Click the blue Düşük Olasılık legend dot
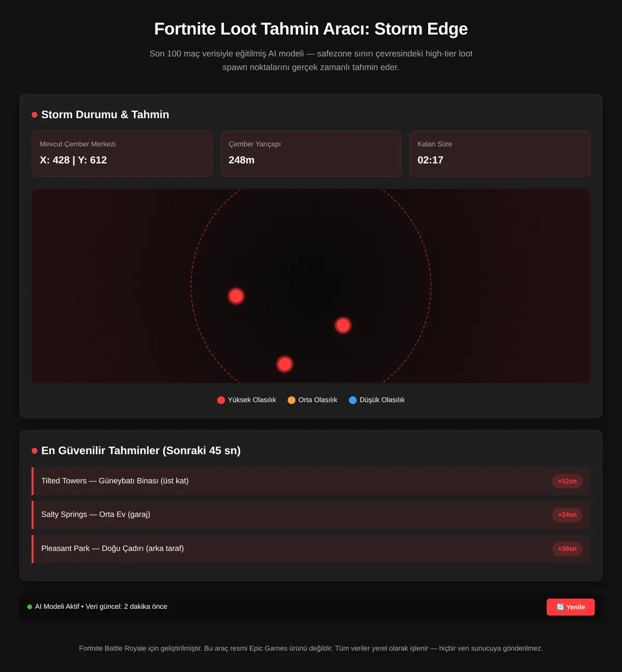Screen dimensions: 622x672 click(353, 400)
